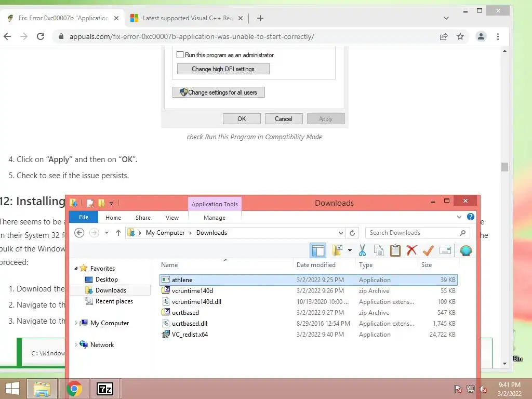Open Quick Access Toolbar customize dropdown

pyautogui.click(x=111, y=203)
